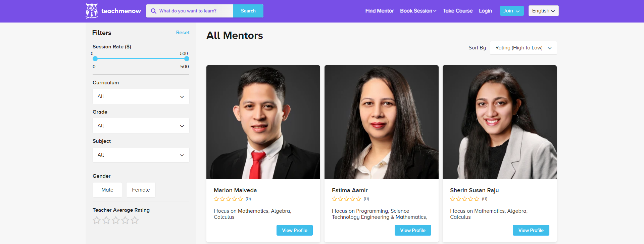Image resolution: width=644 pixels, height=244 pixels.
Task: View Fatima Aamir's profile
Action: click(413, 230)
